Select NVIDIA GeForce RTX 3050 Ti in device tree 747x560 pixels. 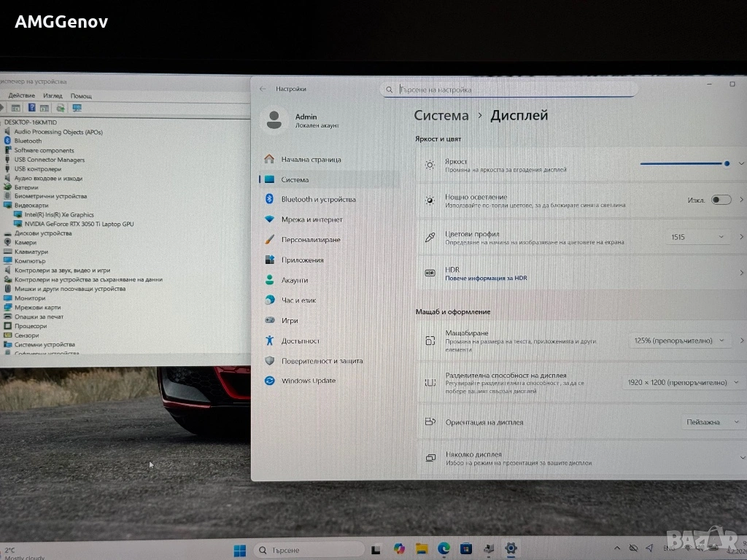coord(79,224)
